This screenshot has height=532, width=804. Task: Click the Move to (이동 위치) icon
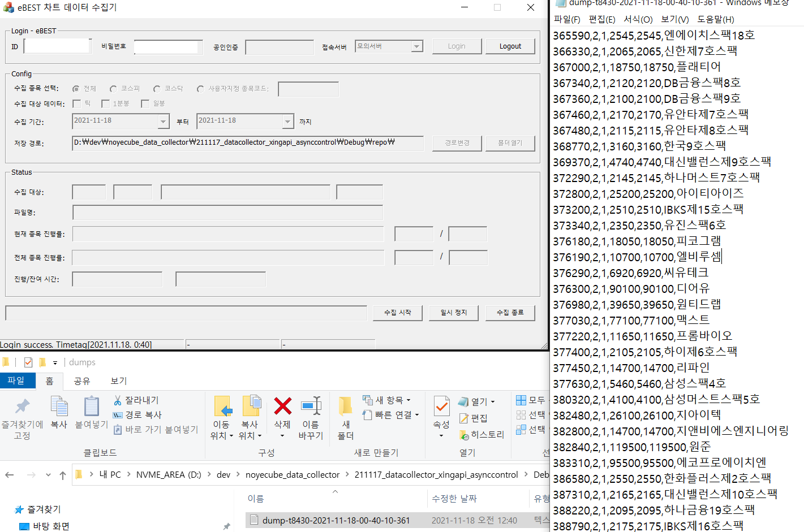point(222,406)
